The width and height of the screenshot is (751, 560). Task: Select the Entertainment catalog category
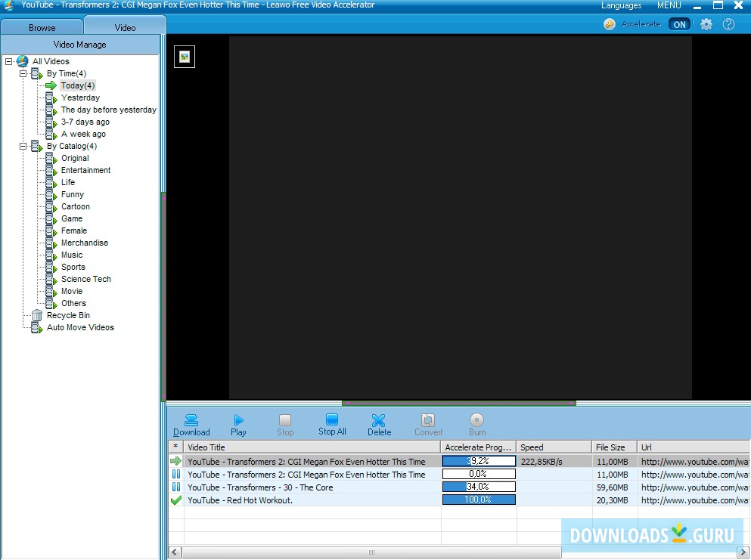tap(85, 170)
